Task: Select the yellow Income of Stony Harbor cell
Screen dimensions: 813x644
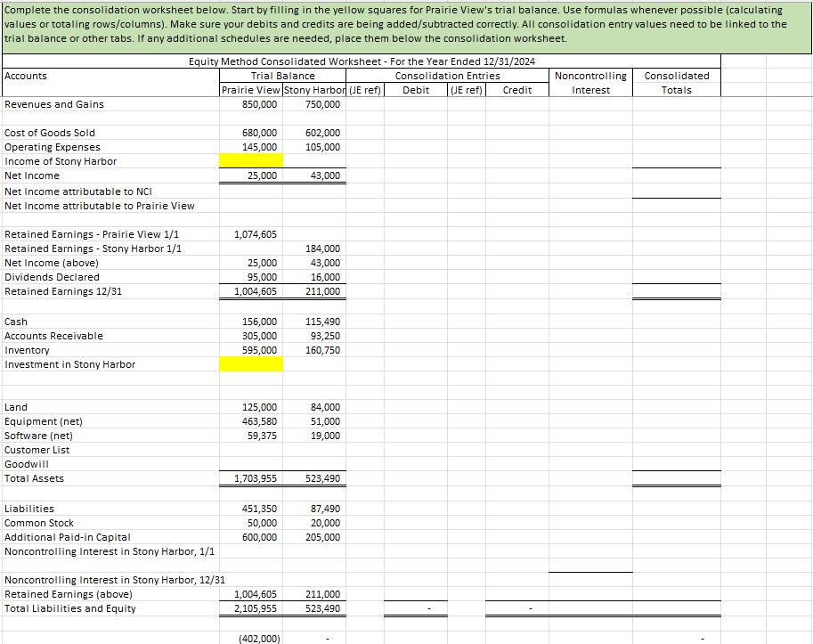Action: pyautogui.click(x=252, y=160)
